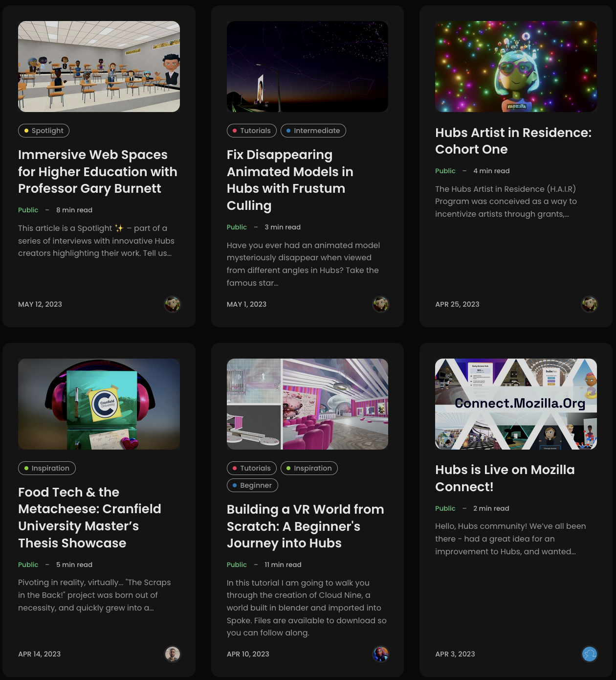Open Fix Disappearing Animated Models article title
This screenshot has width=616, height=680.
pos(290,180)
